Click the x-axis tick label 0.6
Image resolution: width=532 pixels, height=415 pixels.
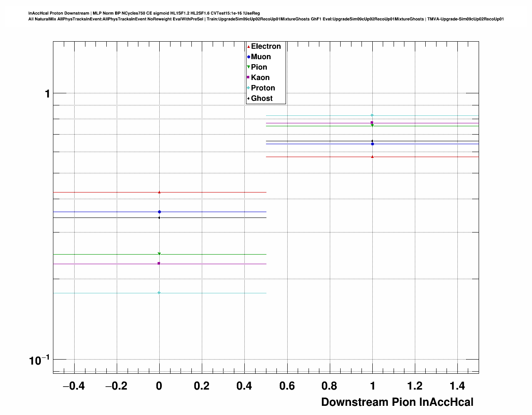point(287,386)
